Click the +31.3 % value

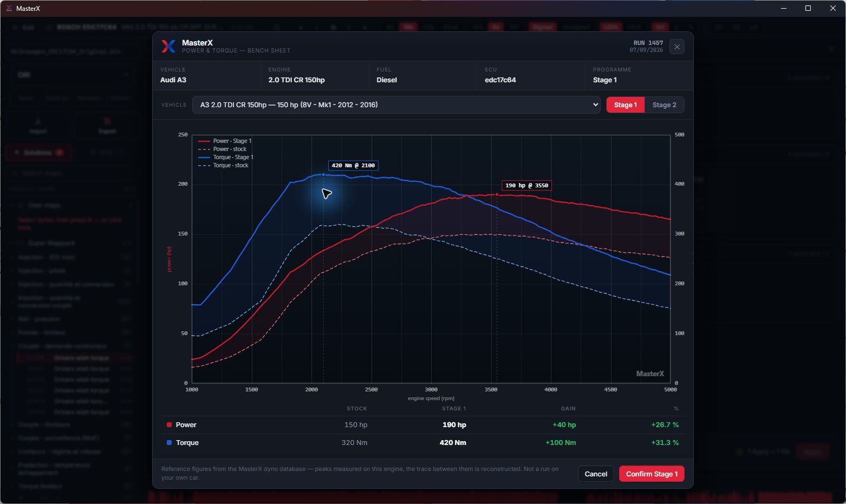[665, 443]
